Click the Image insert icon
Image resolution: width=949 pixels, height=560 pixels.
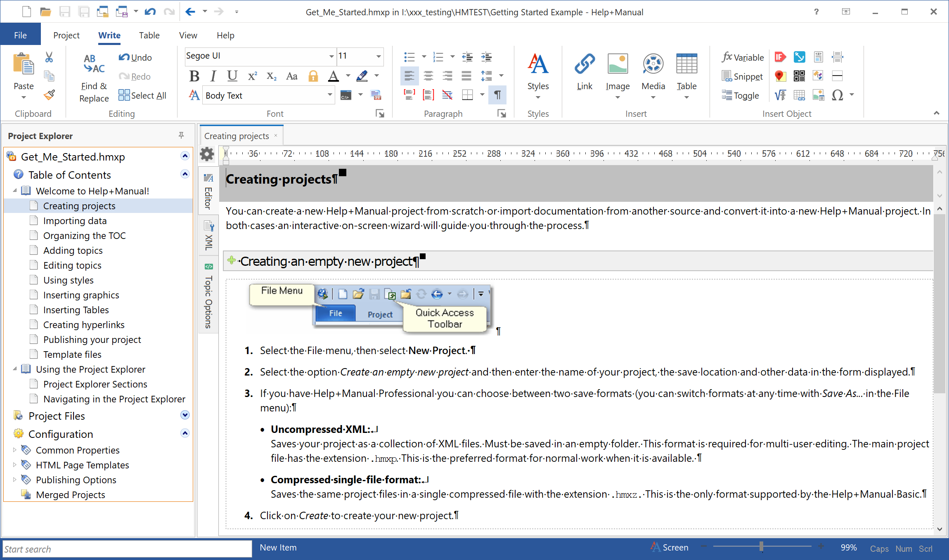coord(618,64)
